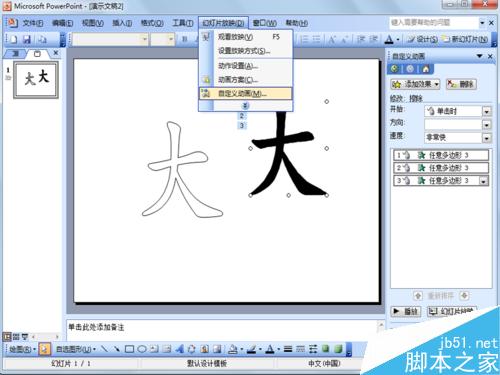Click the task pane Back arrow icon
Image resolution: width=500 pixels, height=375 pixels.
pos(395,69)
